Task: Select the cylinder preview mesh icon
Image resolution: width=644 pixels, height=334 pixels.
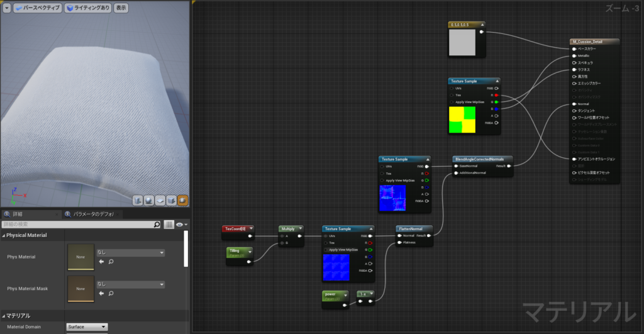Action: point(138,201)
